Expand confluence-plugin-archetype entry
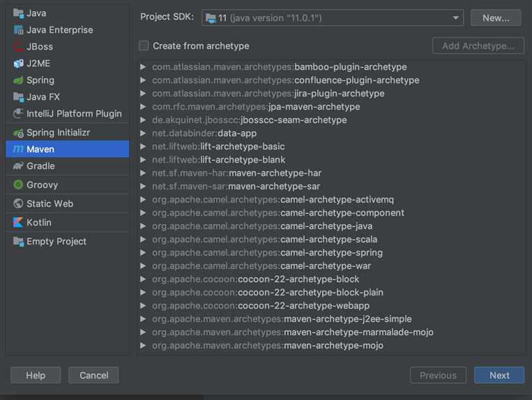 pos(143,80)
